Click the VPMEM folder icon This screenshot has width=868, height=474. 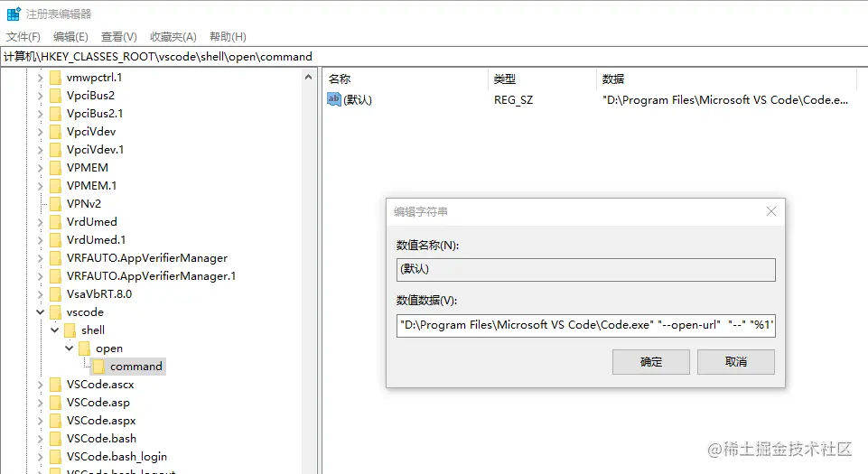click(55, 168)
